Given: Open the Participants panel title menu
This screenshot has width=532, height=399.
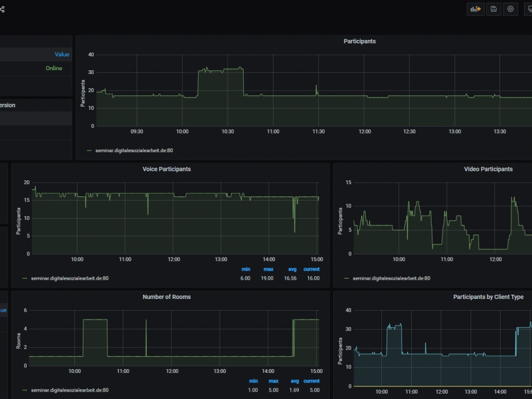Looking at the screenshot, I should pyautogui.click(x=359, y=41).
